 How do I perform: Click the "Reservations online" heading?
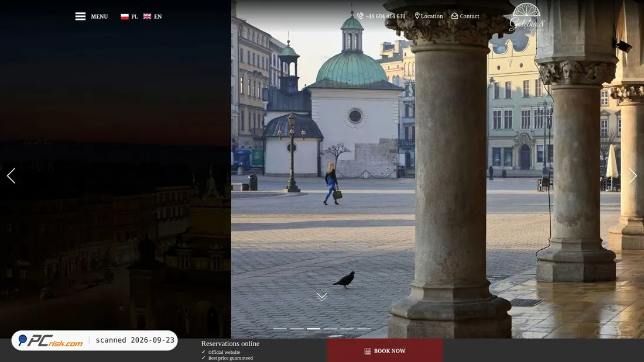click(x=231, y=343)
